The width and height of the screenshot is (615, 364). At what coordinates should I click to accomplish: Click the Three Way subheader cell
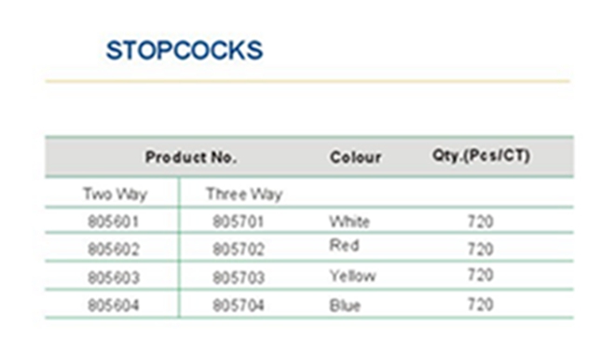tap(244, 194)
